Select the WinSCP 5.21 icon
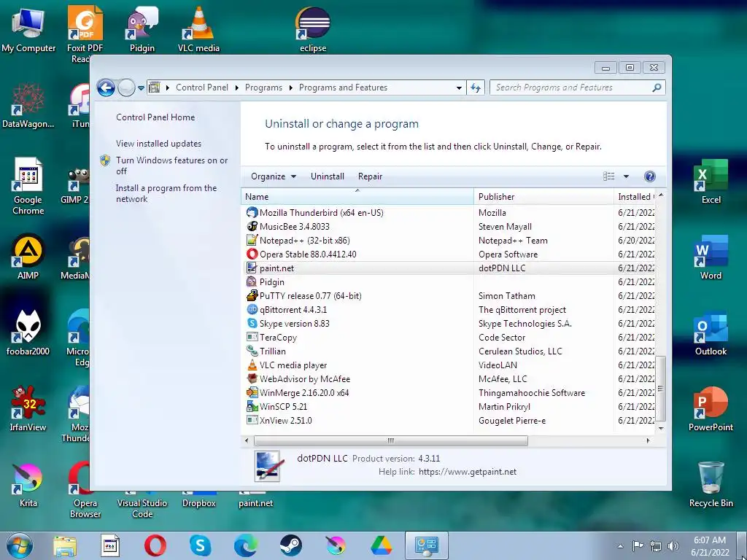Screen dimensions: 747x560 tap(252, 406)
